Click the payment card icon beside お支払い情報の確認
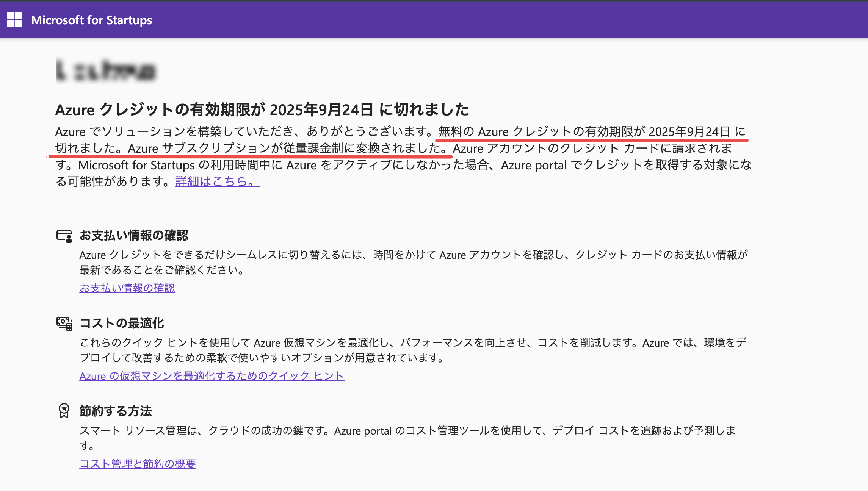 (64, 236)
